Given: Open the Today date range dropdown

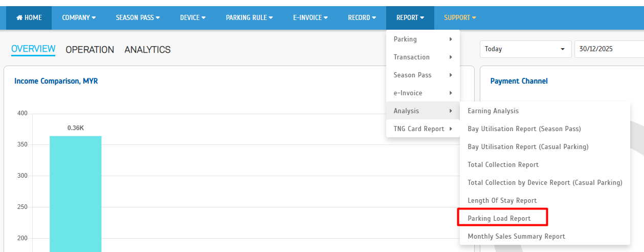Looking at the screenshot, I should tap(525, 49).
